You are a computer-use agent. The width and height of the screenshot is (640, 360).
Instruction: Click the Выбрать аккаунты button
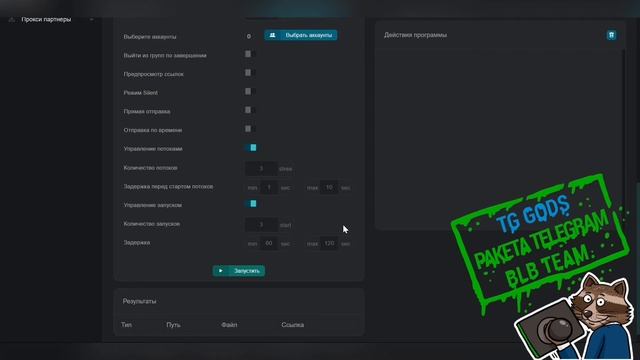click(x=301, y=35)
